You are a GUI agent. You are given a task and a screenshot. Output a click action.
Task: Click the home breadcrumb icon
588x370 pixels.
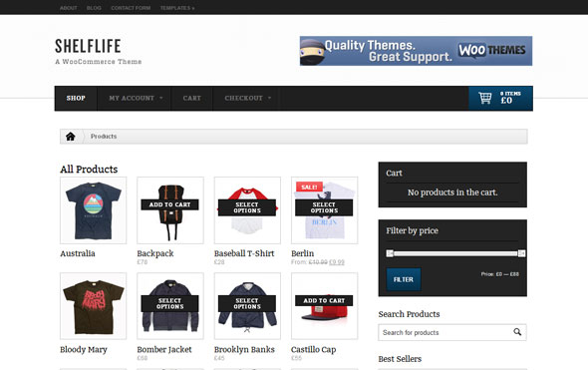pos(71,137)
